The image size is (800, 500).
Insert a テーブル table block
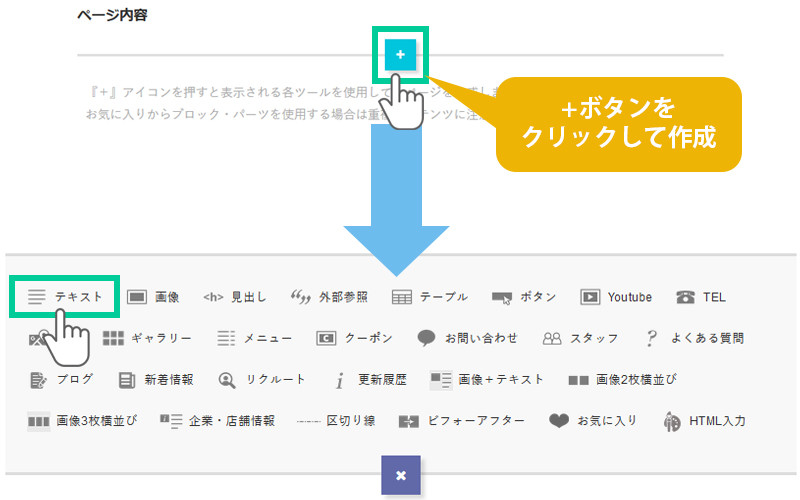tap(430, 297)
